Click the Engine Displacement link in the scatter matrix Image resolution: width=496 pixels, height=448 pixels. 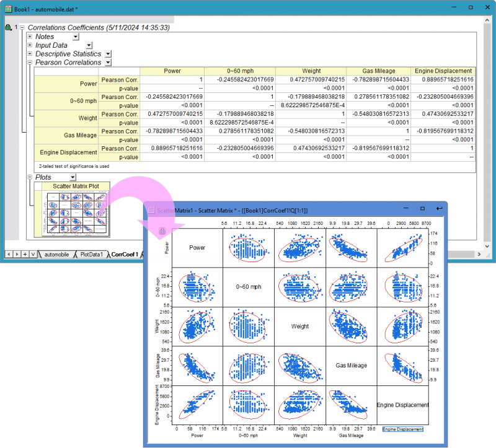tap(403, 429)
